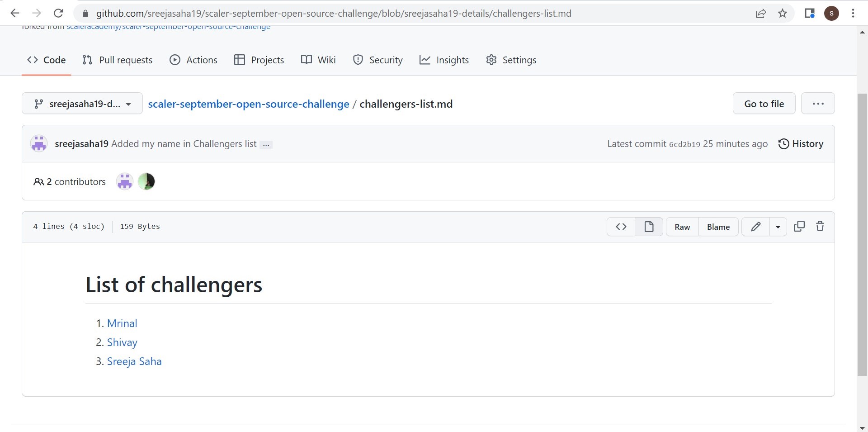Open the edit options dropdown arrow
868x432 pixels.
[778, 227]
